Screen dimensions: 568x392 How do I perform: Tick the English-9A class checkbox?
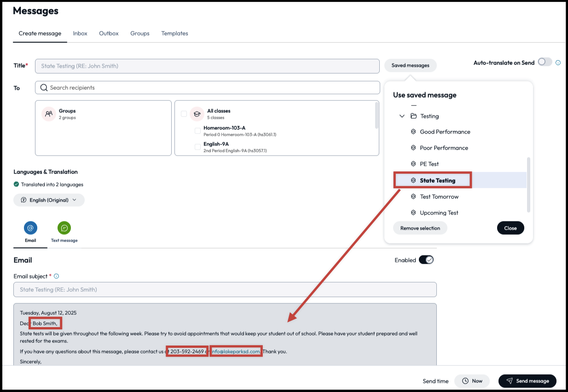point(197,147)
